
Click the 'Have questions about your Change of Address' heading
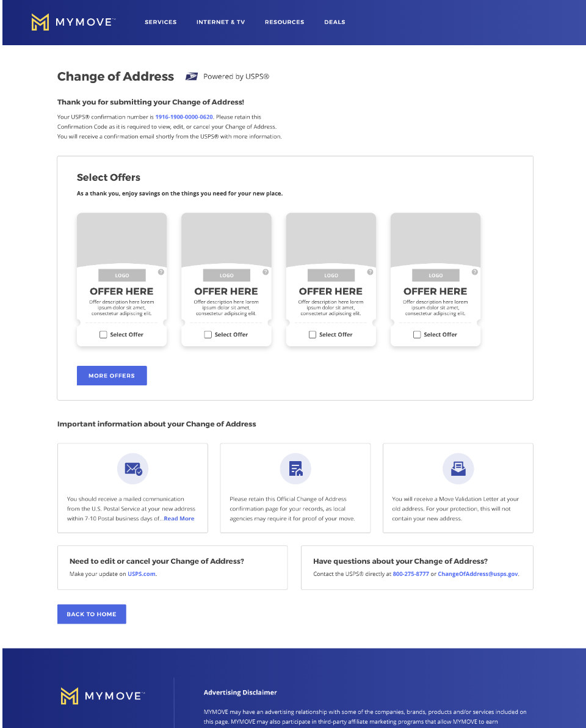click(400, 561)
